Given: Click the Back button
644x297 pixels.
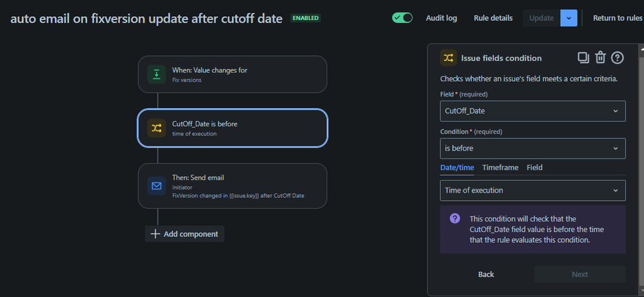Looking at the screenshot, I should click(486, 274).
